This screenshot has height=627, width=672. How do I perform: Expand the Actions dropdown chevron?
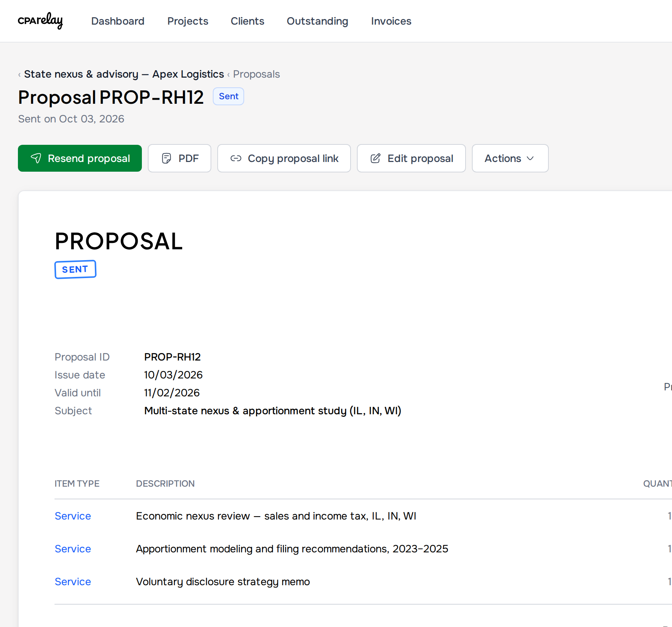530,158
